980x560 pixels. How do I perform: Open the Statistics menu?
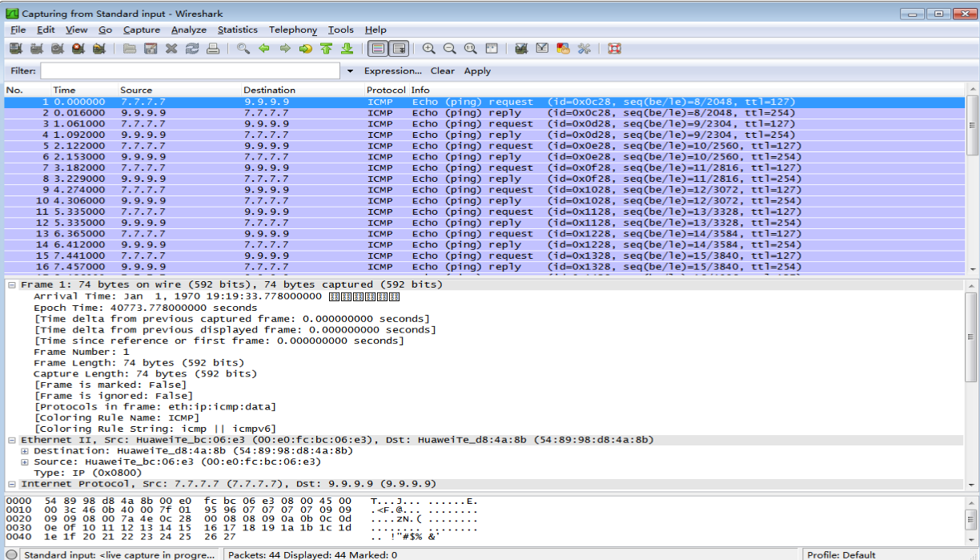(x=238, y=30)
